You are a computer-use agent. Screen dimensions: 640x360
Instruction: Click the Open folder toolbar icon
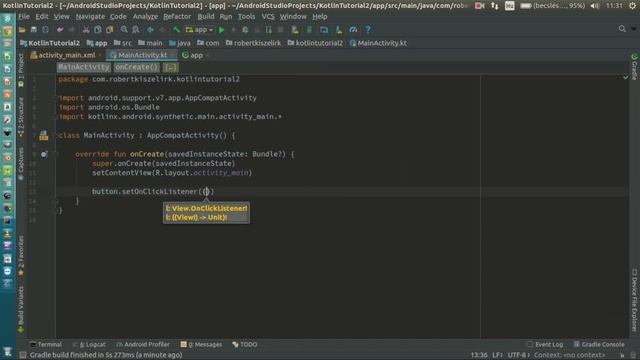(22, 30)
